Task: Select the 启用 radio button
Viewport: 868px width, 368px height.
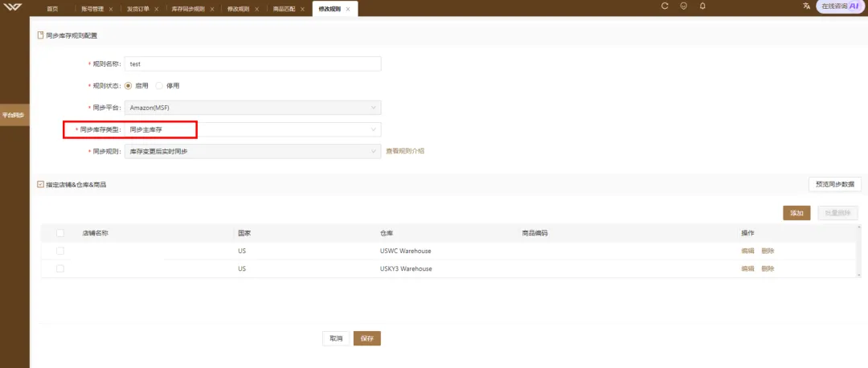Action: [129, 86]
